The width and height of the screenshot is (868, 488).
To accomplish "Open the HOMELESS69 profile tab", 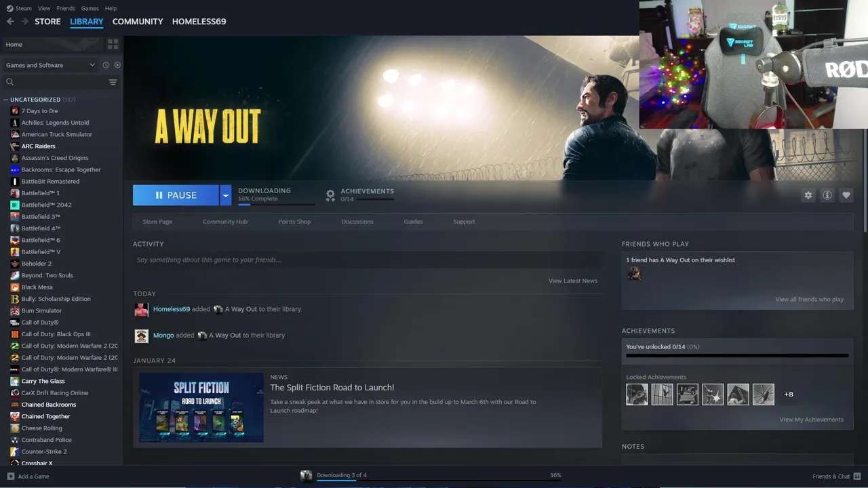I will coord(199,22).
